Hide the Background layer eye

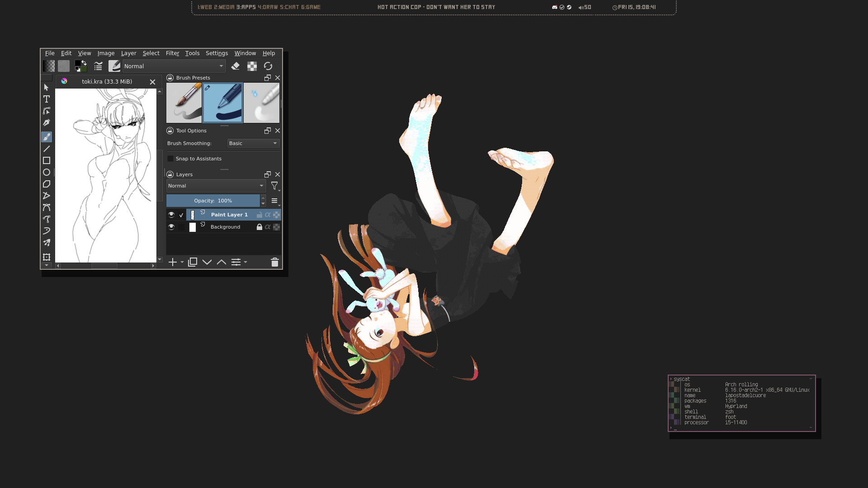pyautogui.click(x=171, y=227)
